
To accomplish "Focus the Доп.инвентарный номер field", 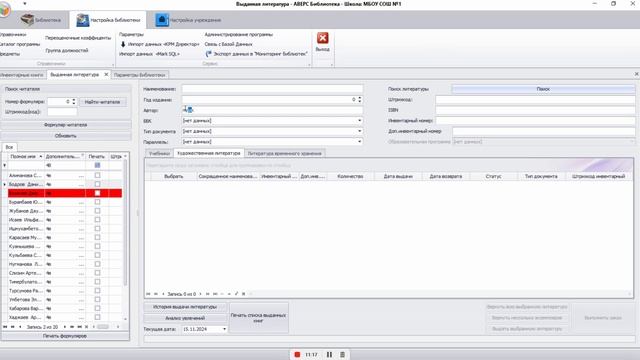I will pos(544,131).
